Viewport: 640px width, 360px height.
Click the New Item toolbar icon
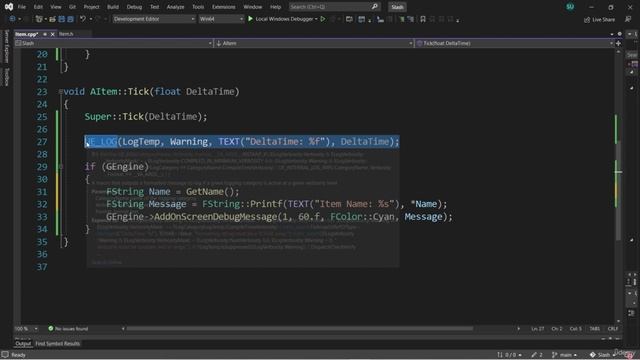[x=39, y=19]
